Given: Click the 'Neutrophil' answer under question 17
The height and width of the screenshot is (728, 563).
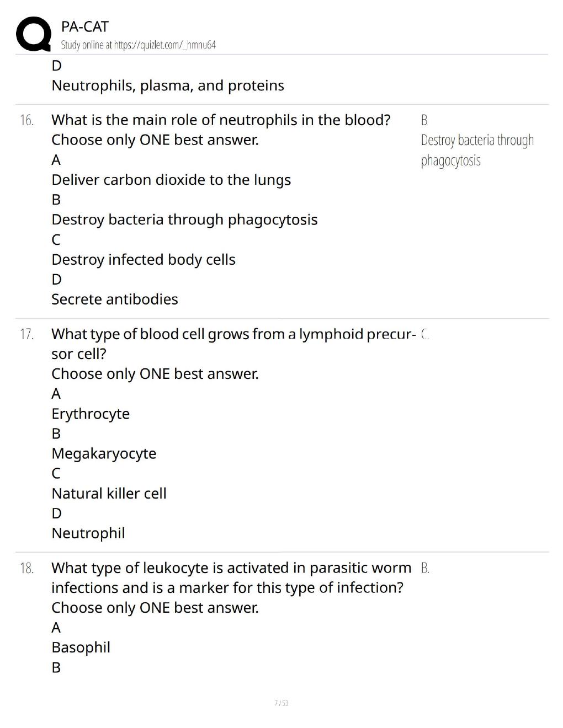Looking at the screenshot, I should [x=88, y=533].
